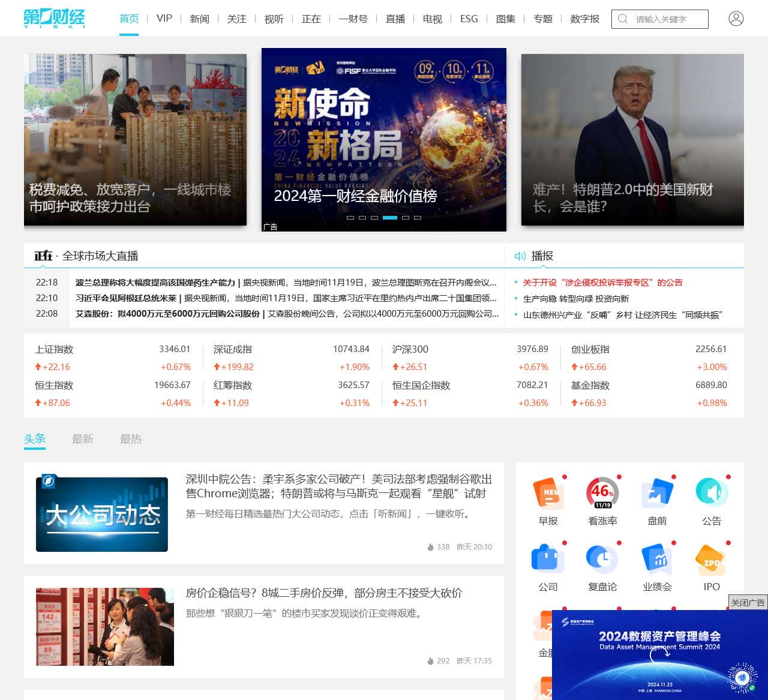Open the 数字报 navigation item
The width and height of the screenshot is (768, 700).
585,19
